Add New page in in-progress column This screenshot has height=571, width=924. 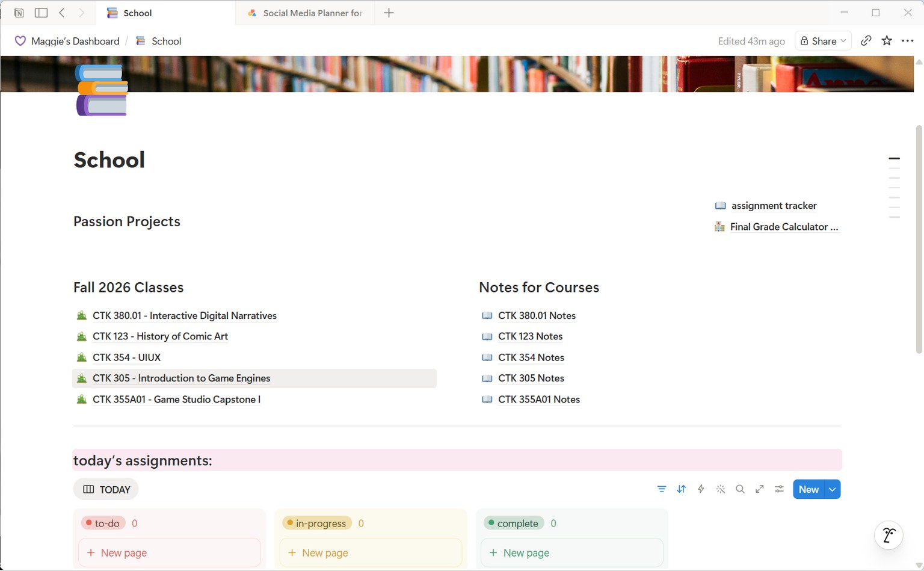[x=371, y=552]
